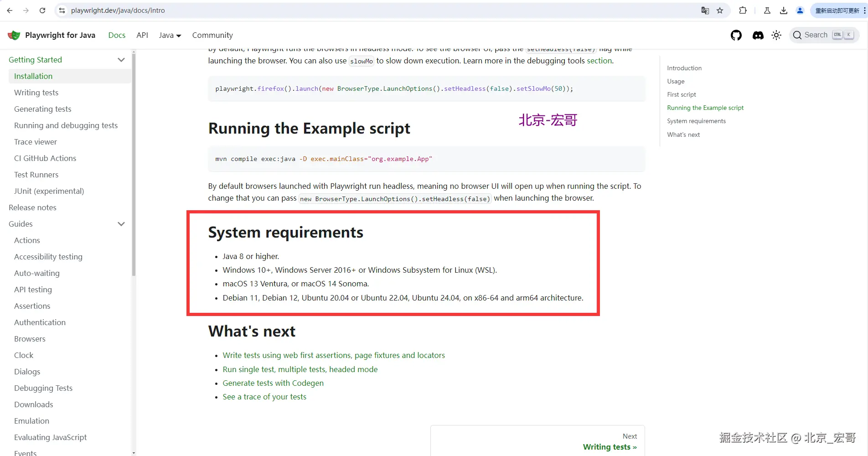Click the relaunch to update button
This screenshot has height=456, width=868.
(x=837, y=10)
